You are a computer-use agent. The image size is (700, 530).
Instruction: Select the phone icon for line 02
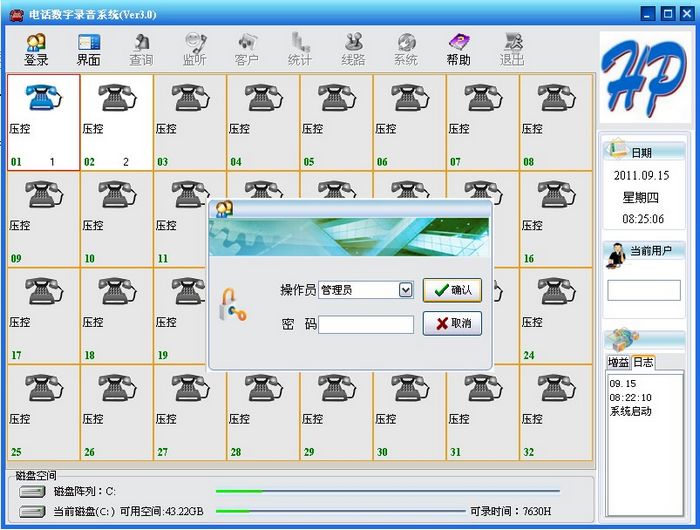click(116, 98)
